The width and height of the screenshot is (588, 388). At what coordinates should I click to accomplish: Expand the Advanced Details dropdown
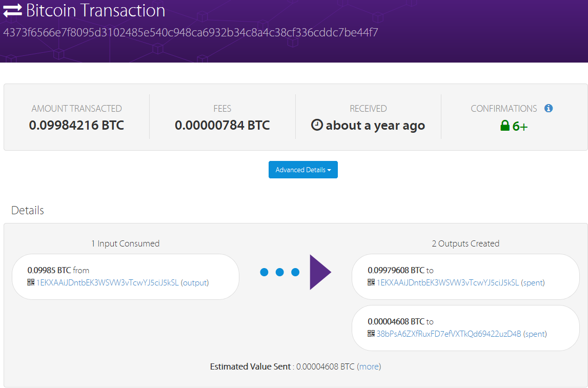pos(303,170)
